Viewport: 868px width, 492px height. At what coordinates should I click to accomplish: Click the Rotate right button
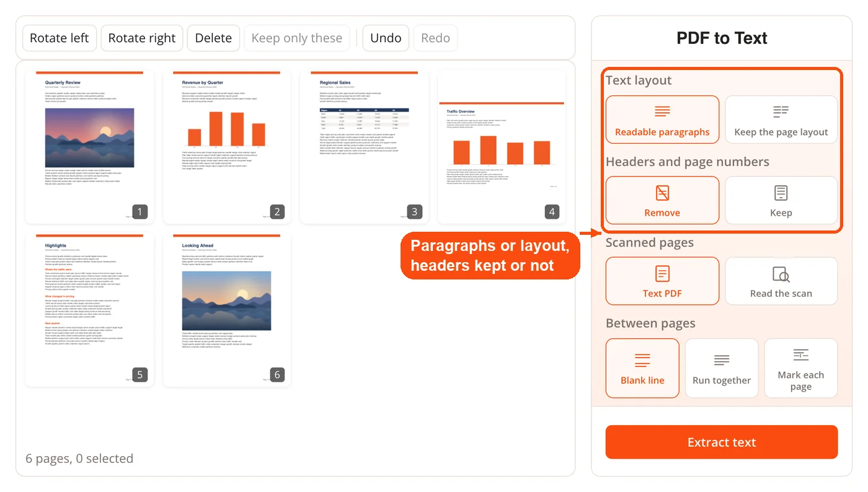point(142,38)
